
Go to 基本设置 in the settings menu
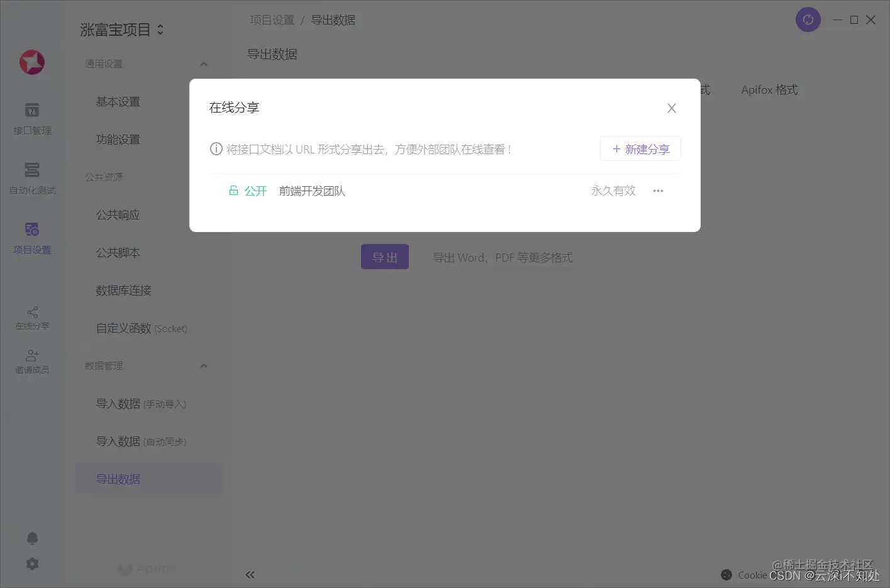(118, 101)
